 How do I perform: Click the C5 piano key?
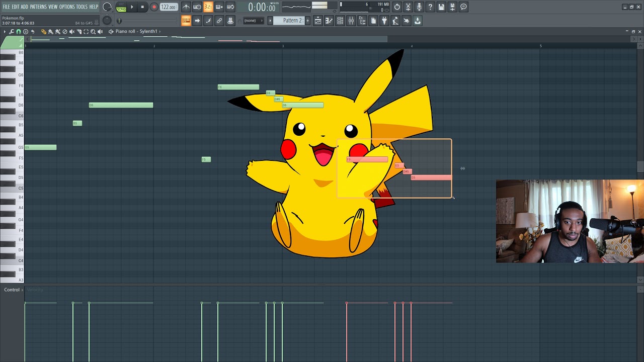coord(12,188)
